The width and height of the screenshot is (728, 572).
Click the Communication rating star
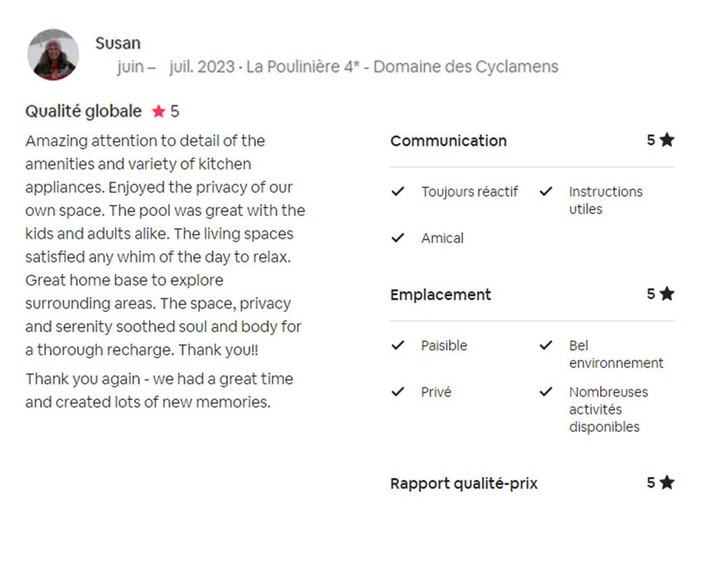click(667, 140)
